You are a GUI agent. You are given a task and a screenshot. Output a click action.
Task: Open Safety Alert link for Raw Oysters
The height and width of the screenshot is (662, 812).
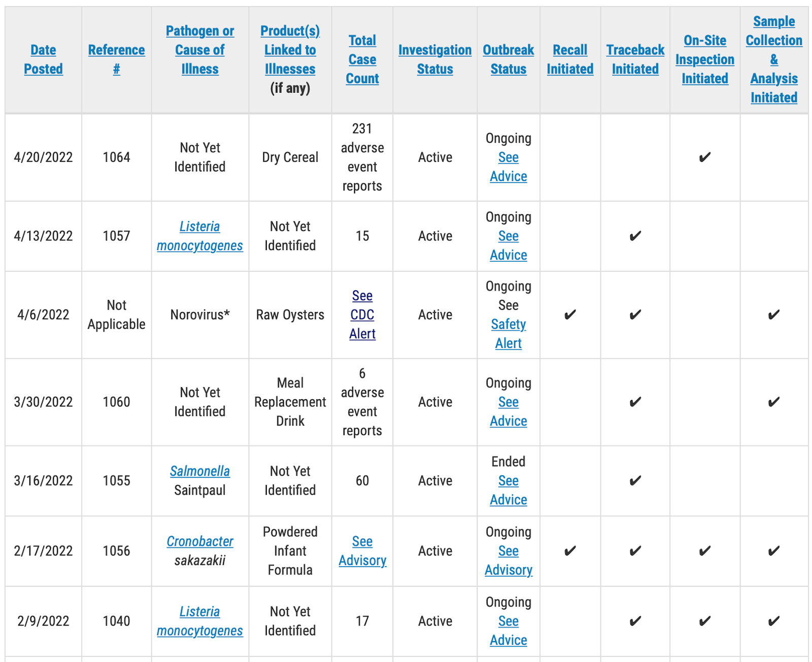(x=508, y=334)
